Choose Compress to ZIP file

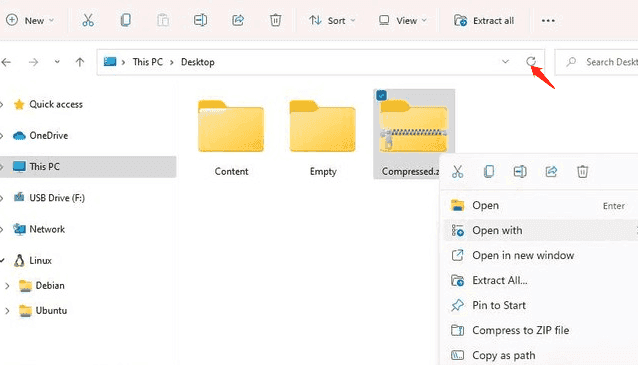tap(540, 330)
